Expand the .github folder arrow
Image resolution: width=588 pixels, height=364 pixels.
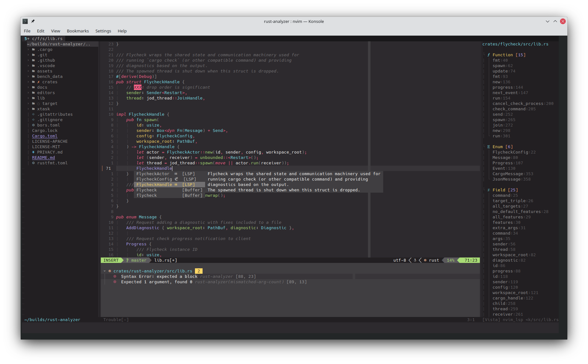pos(28,60)
